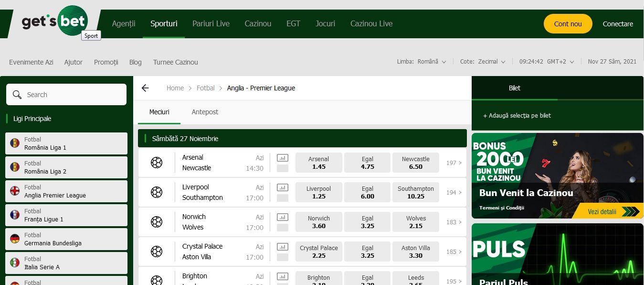Click the search magnifier icon
The image size is (644, 285).
coord(17,95)
